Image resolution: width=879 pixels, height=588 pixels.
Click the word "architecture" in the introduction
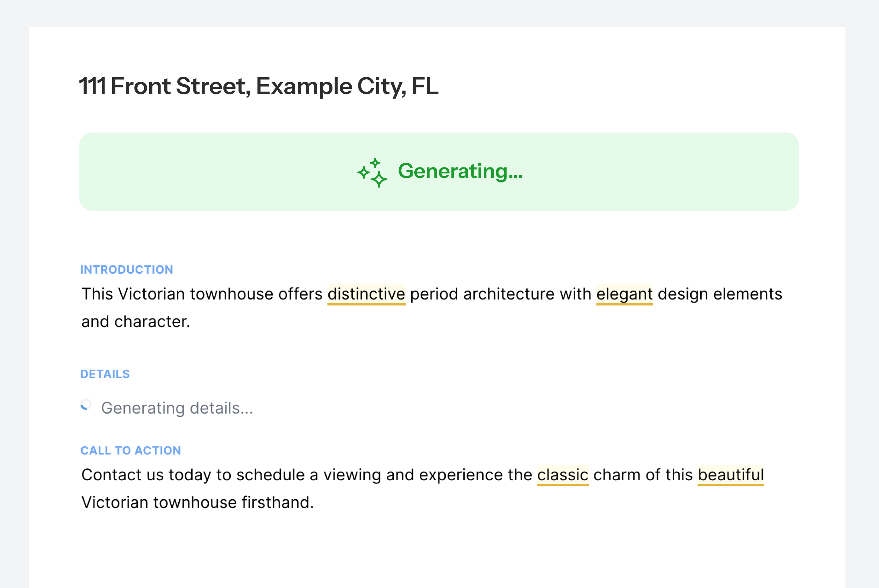[x=508, y=294]
